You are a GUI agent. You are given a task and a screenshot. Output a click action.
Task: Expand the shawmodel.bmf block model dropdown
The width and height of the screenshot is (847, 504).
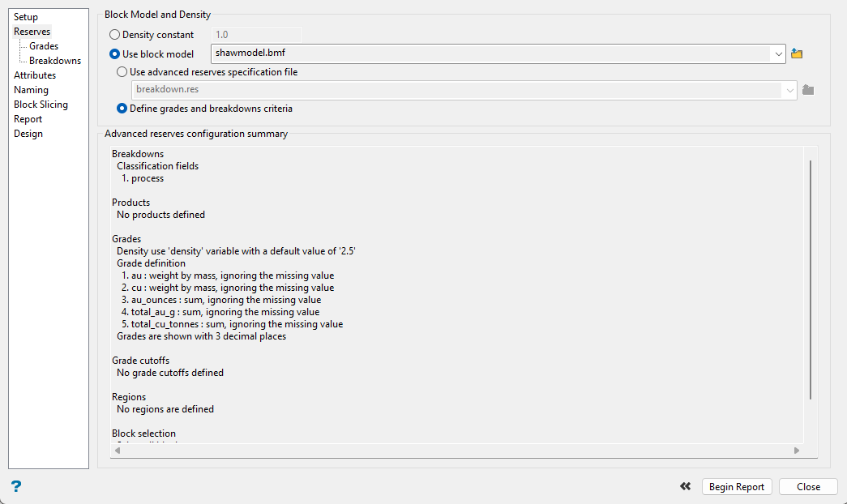coord(779,54)
